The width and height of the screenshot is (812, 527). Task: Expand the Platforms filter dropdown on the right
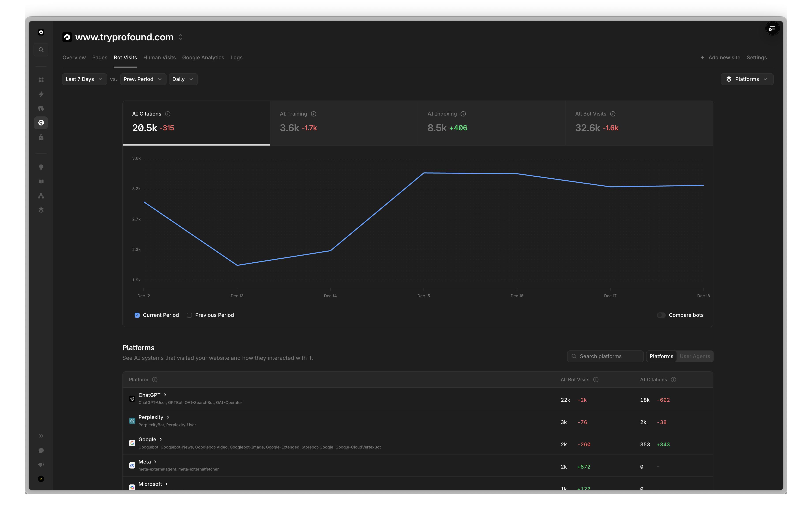pos(747,79)
